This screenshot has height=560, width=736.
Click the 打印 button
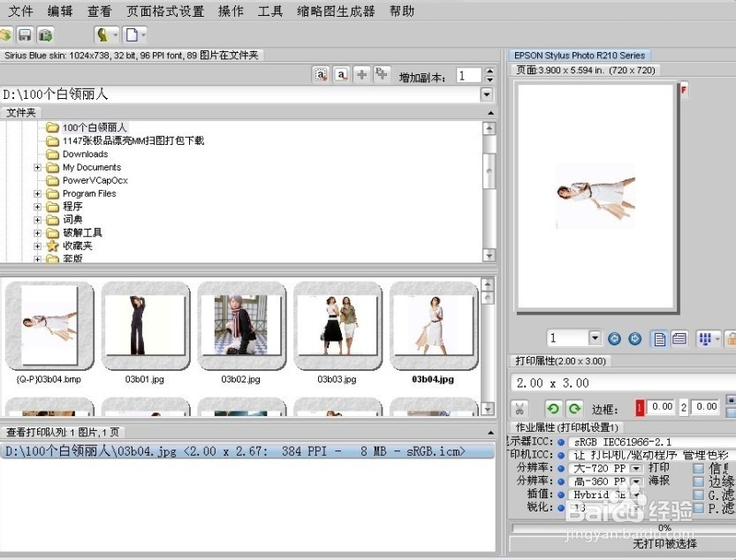(661, 466)
